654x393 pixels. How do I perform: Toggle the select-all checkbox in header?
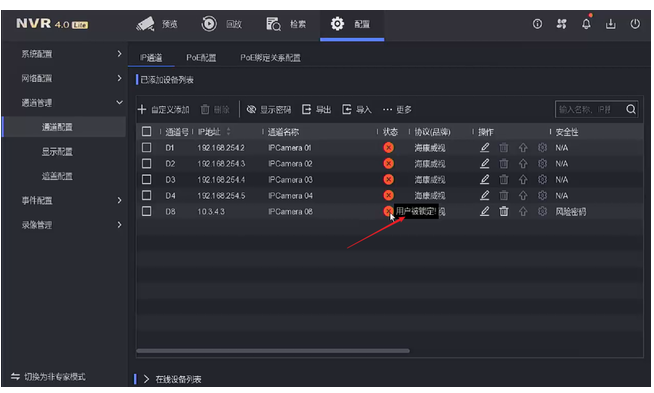tap(146, 132)
